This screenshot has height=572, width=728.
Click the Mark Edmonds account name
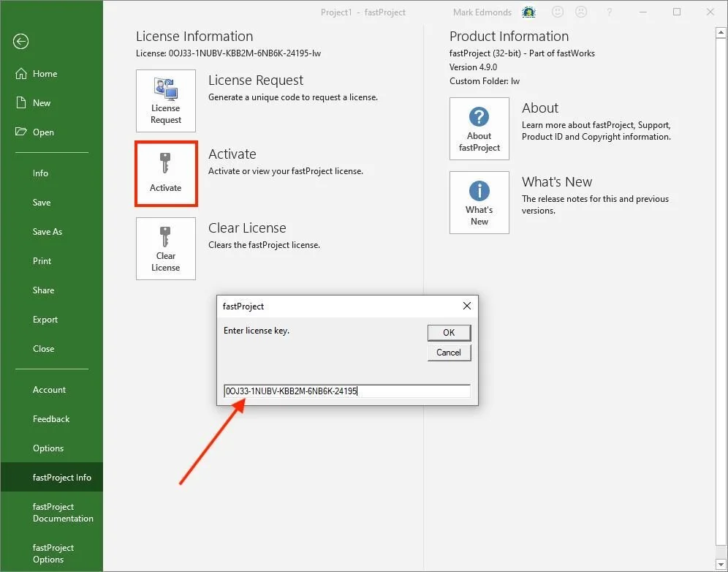(482, 12)
